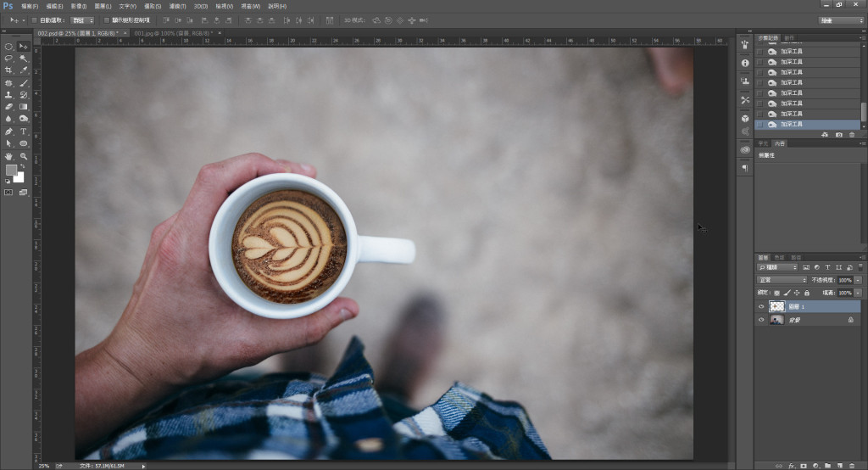
Task: Hide layer 圖層 1 with eye icon
Action: coord(761,306)
